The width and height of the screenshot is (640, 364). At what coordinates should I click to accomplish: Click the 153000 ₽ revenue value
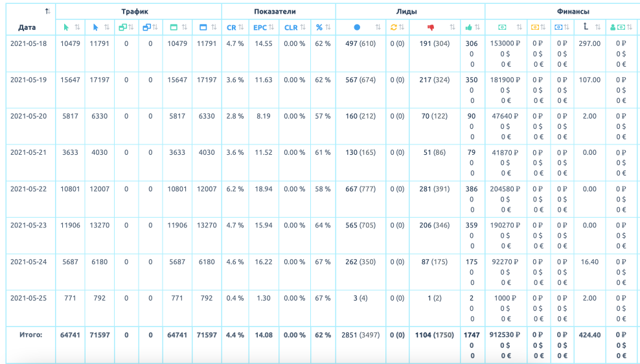(505, 43)
